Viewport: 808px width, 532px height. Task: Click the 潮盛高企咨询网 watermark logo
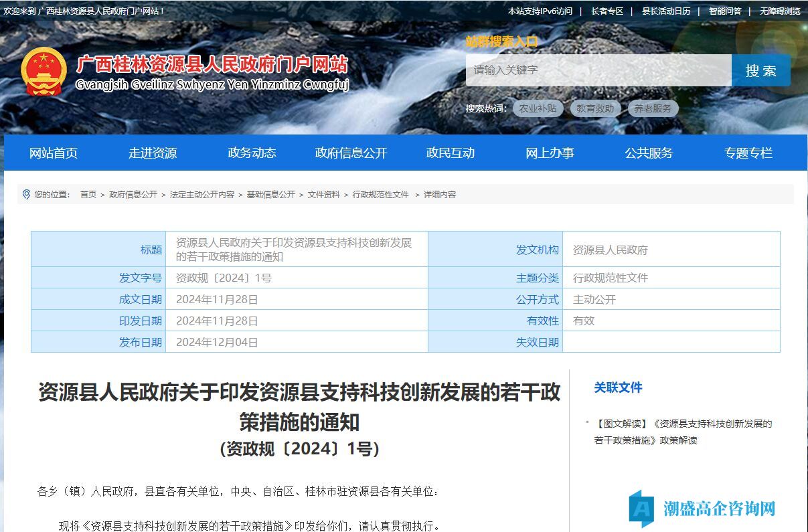[702, 509]
